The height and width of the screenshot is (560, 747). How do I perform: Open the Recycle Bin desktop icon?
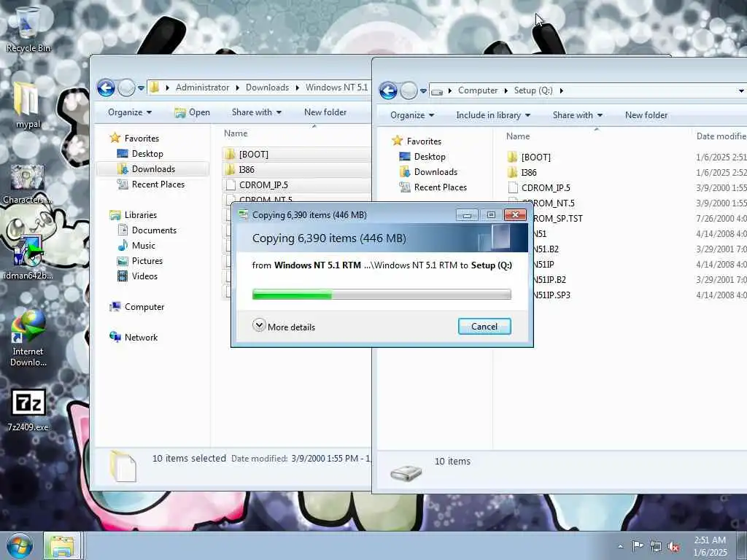pyautogui.click(x=28, y=29)
